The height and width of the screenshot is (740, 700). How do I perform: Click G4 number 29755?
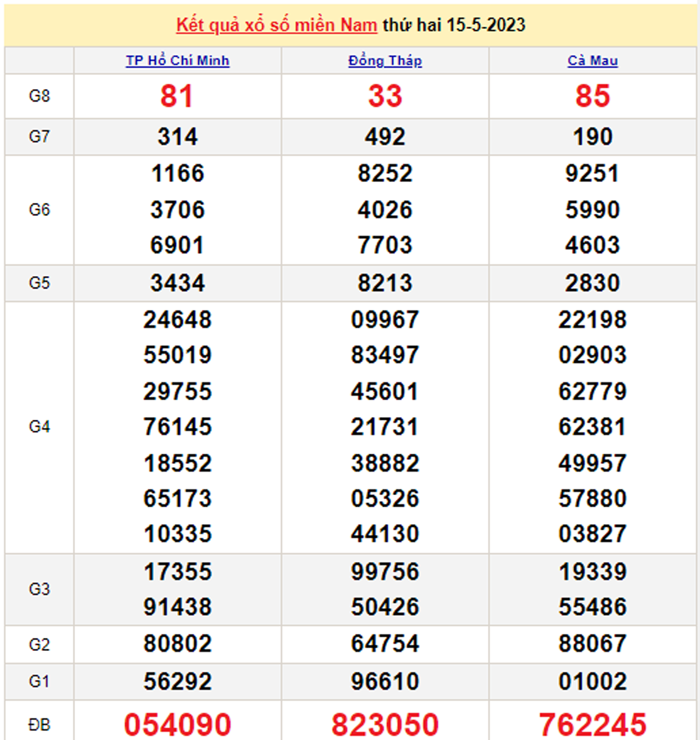tap(177, 392)
